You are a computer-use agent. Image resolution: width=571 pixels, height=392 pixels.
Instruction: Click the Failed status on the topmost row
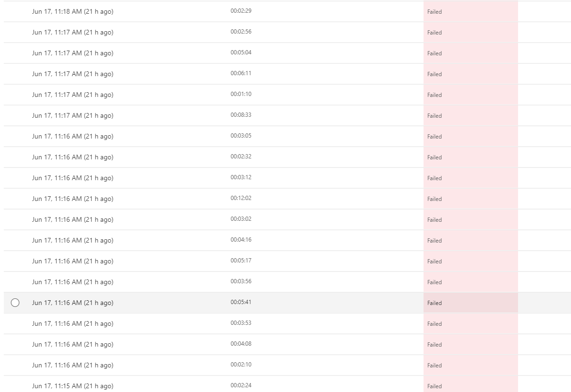pos(434,11)
